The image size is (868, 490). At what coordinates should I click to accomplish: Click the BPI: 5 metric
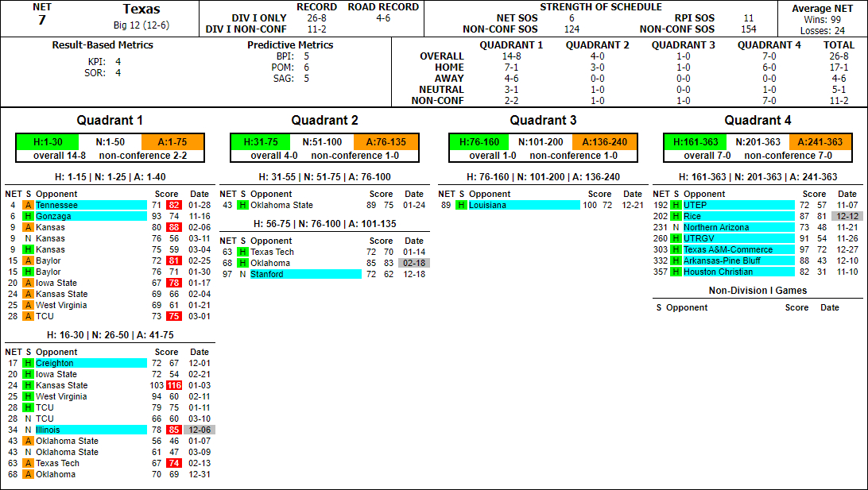point(293,56)
